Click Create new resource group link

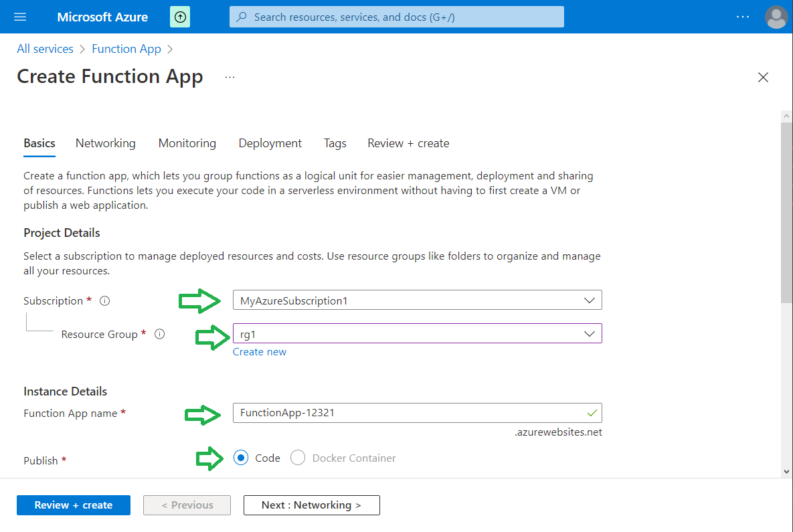pos(260,352)
